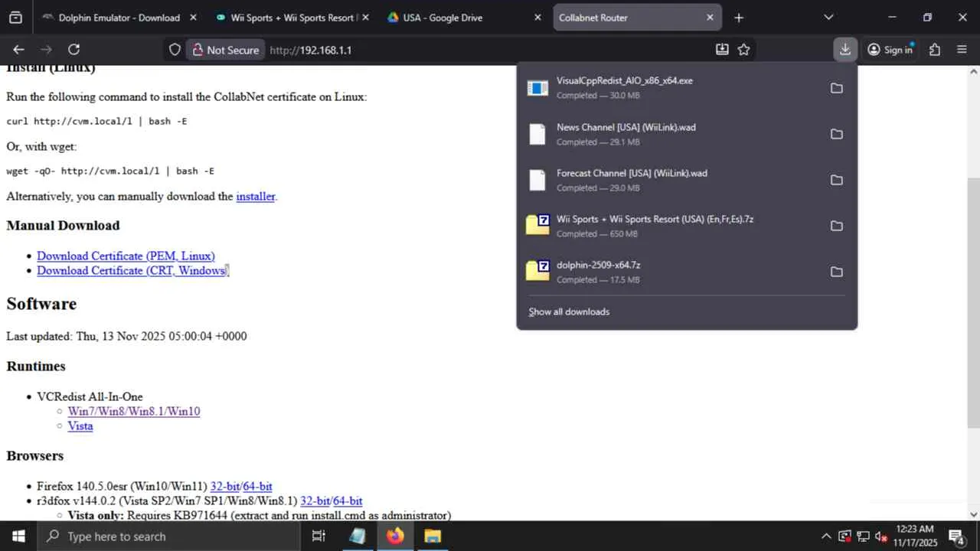The width and height of the screenshot is (980, 551).
Task: Close the Dolphin Emulator tab
Action: click(x=192, y=18)
